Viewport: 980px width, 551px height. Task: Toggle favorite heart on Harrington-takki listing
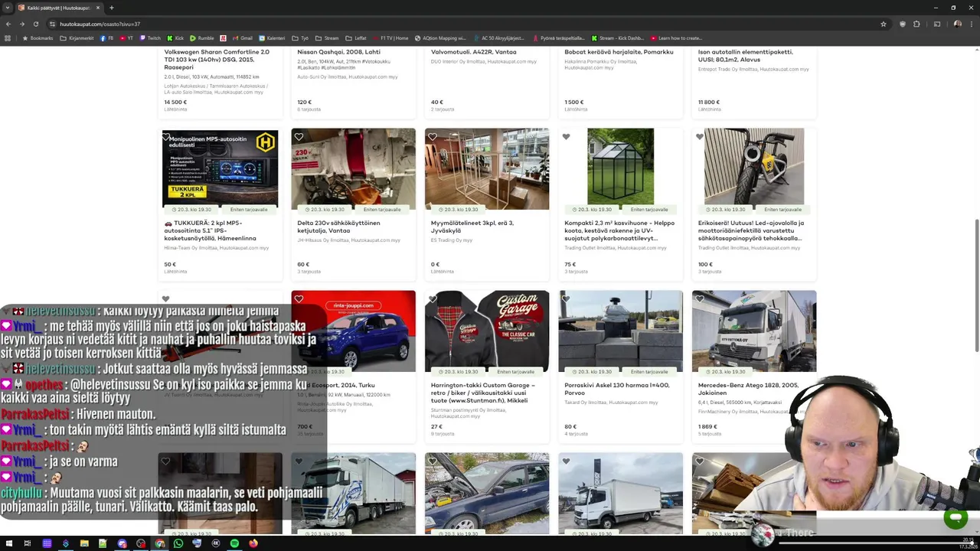point(433,299)
